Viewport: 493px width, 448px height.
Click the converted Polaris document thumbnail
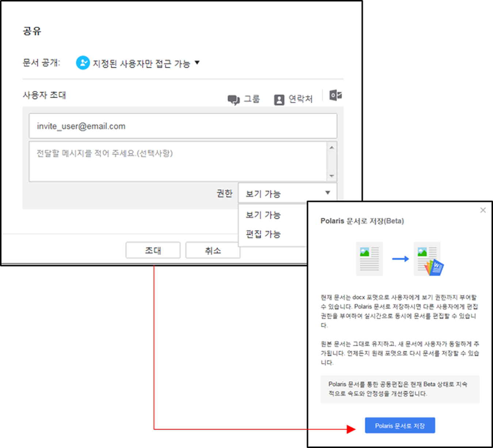pyautogui.click(x=429, y=259)
